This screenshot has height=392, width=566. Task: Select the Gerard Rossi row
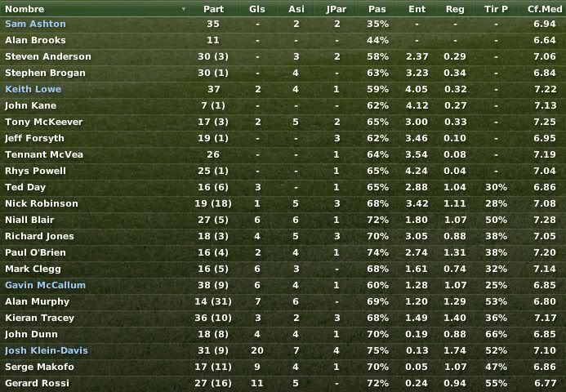[283, 383]
